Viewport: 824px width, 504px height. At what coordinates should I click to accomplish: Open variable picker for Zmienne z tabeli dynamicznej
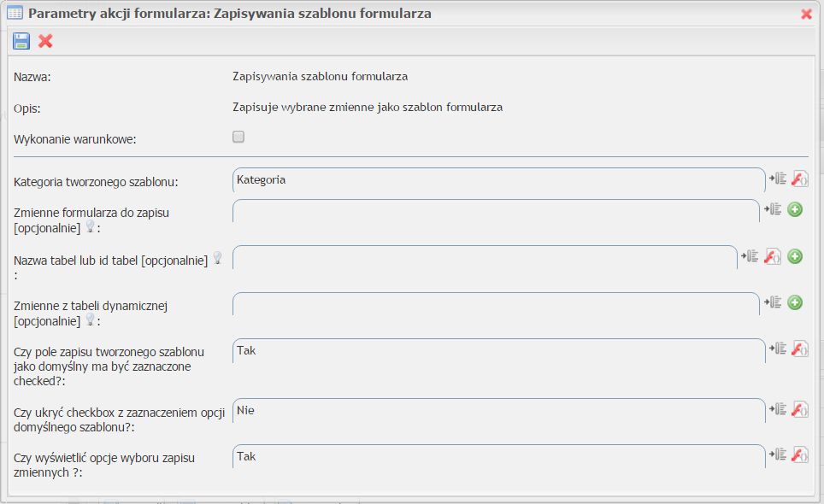coord(773,302)
